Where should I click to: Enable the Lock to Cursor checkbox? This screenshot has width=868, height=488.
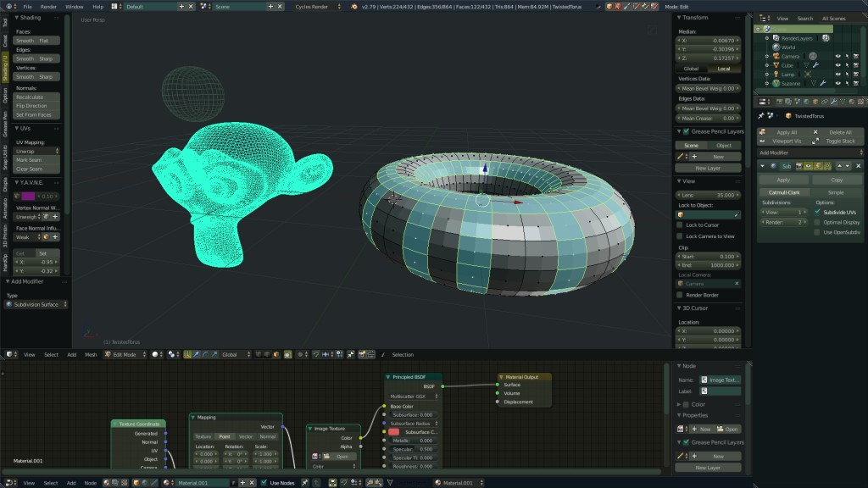point(680,225)
